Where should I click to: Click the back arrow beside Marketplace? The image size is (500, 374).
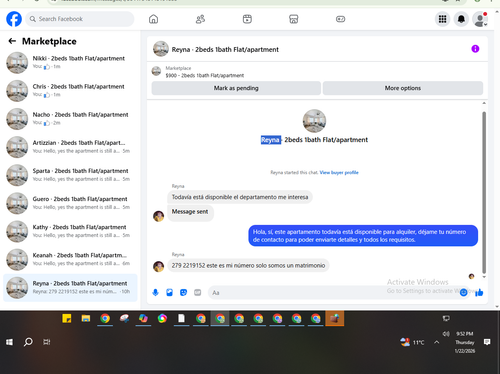pos(12,41)
